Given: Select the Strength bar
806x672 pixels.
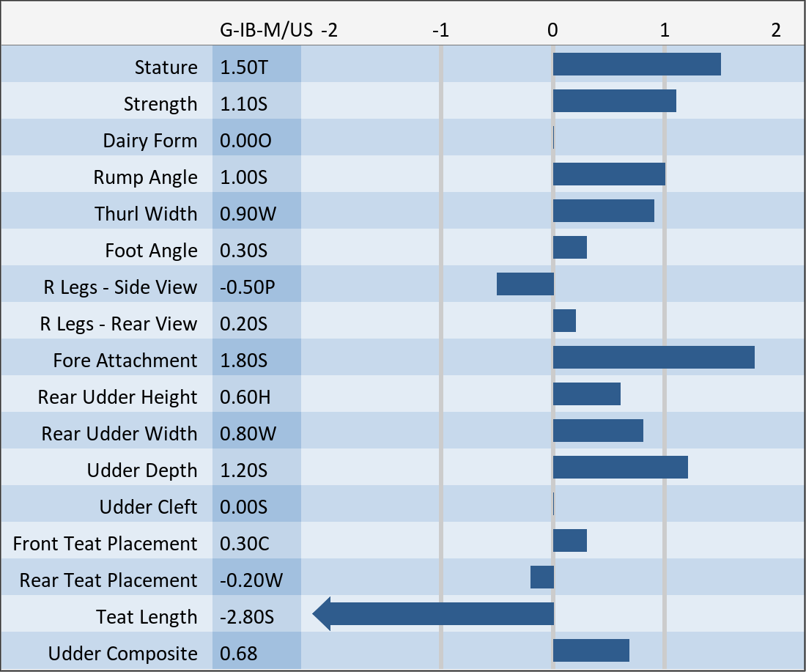Looking at the screenshot, I should 614,101.
